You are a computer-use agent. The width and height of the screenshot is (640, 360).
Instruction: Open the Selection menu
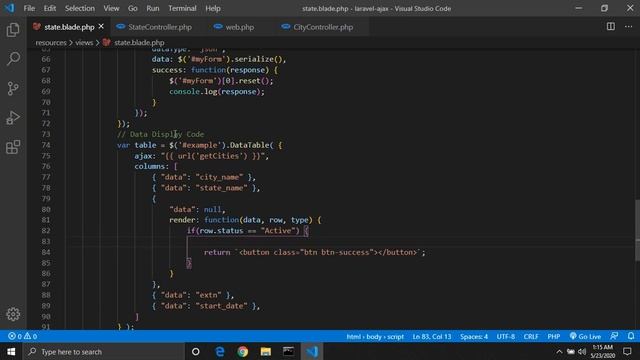pyautogui.click(x=80, y=8)
